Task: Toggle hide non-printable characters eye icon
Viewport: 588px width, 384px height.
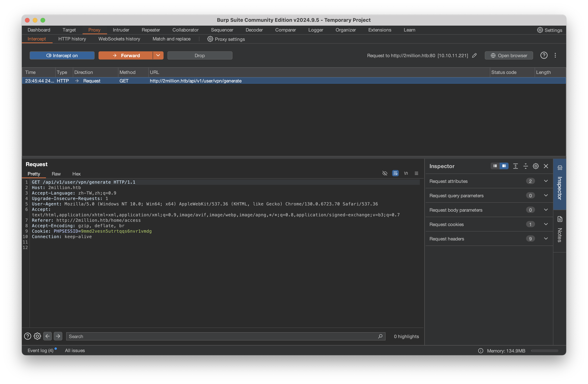Action: click(385, 173)
